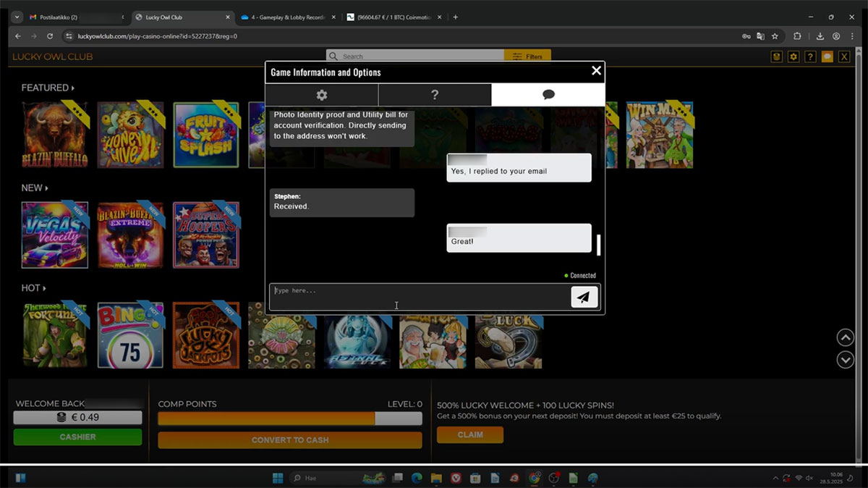Launch the Blazin Buffalo game
Viewport: 868px width, 488px height.
pos(55,135)
